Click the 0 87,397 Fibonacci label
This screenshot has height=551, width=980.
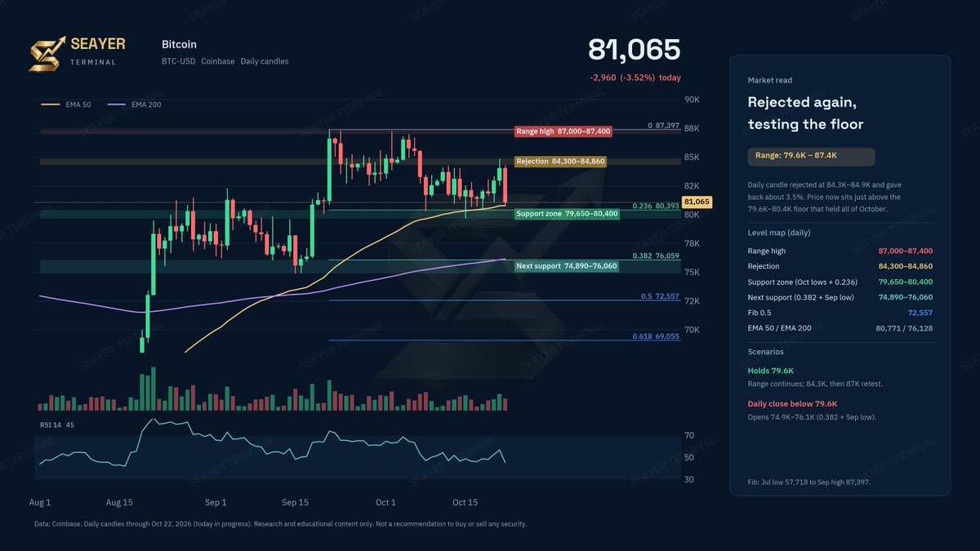click(663, 126)
